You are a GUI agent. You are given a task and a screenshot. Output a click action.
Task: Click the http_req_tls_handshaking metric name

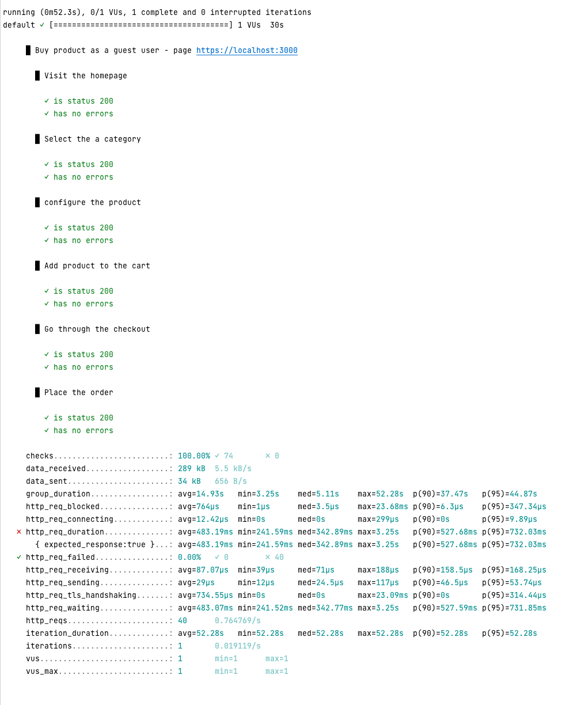click(x=81, y=595)
